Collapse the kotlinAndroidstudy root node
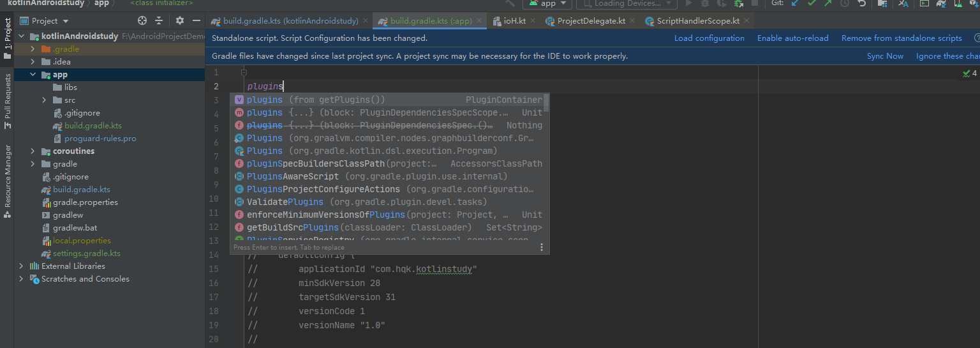 21,36
